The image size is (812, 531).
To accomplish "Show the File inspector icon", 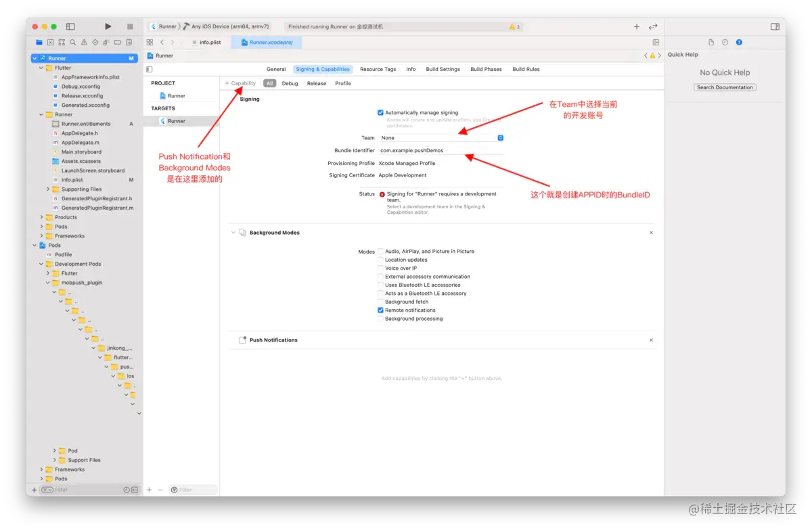I will pos(711,42).
